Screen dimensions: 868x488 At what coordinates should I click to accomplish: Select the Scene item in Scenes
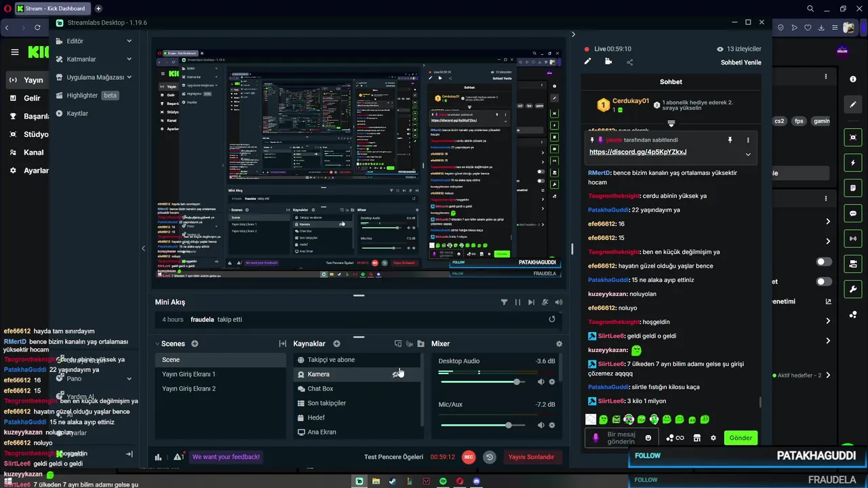coord(220,360)
